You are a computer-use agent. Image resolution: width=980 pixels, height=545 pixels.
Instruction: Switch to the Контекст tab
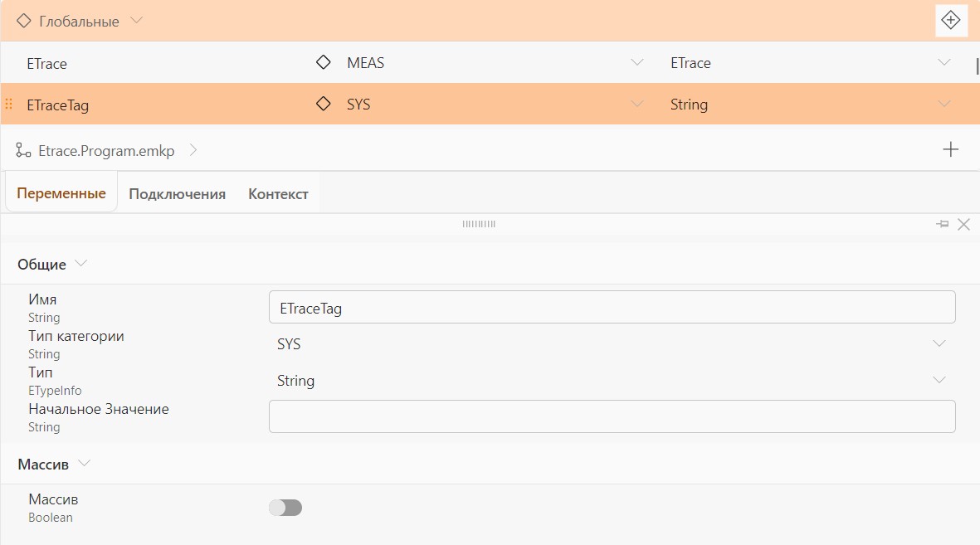pos(278,194)
